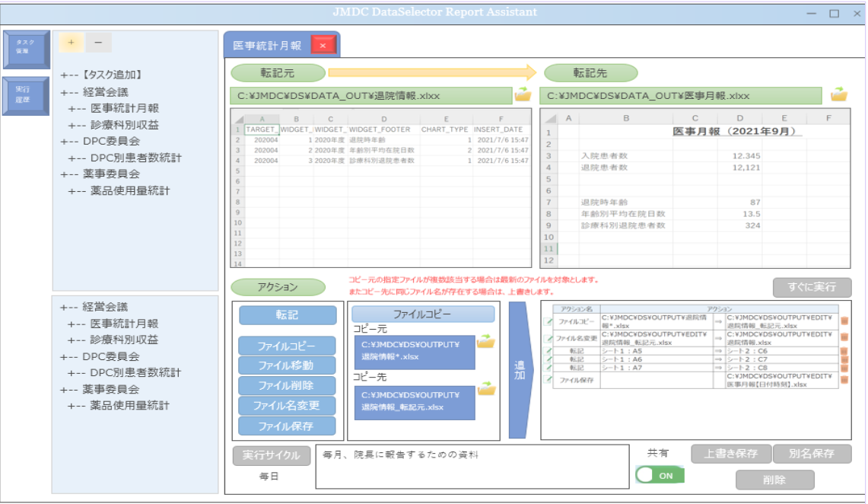Select DPC別患者数統計 in the lower tree panel
This screenshot has width=868, height=504.
point(124,373)
